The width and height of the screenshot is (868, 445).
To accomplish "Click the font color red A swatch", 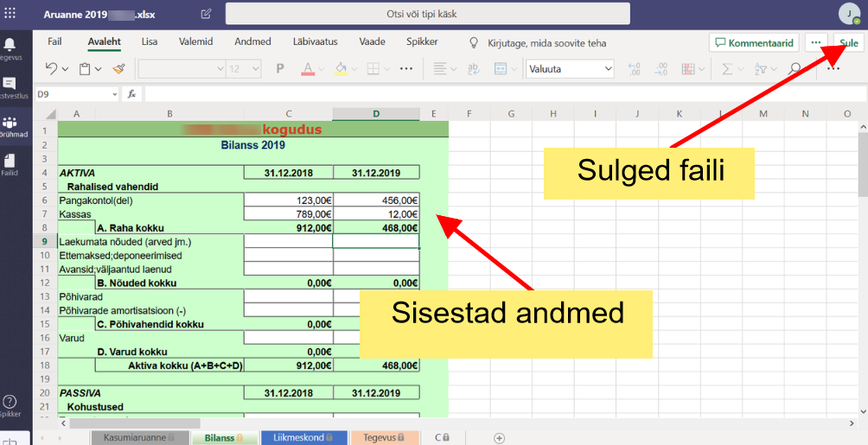I will [309, 69].
